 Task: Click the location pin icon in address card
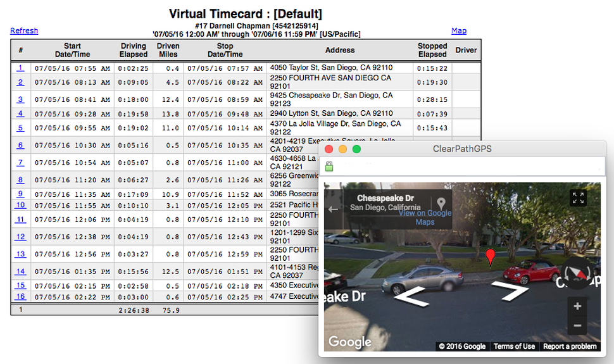click(x=441, y=203)
